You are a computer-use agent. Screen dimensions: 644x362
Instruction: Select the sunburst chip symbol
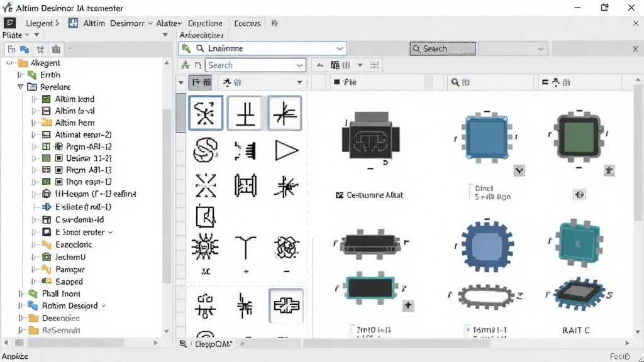click(205, 246)
